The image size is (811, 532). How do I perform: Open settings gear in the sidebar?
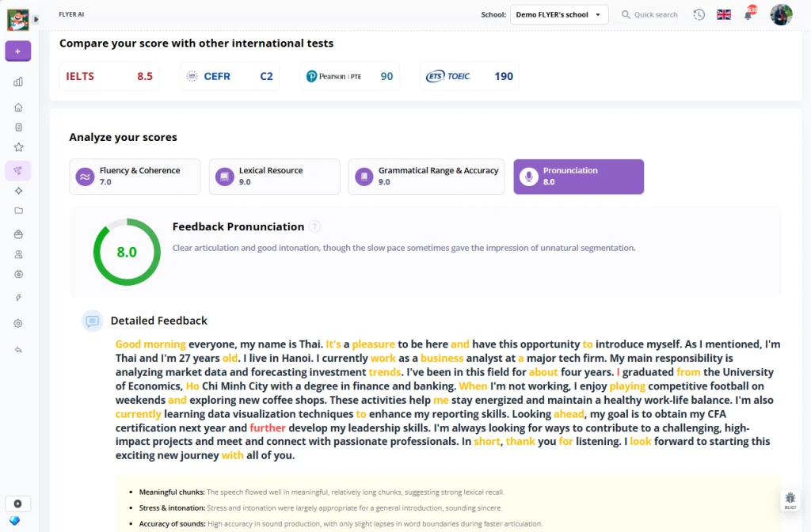[18, 323]
